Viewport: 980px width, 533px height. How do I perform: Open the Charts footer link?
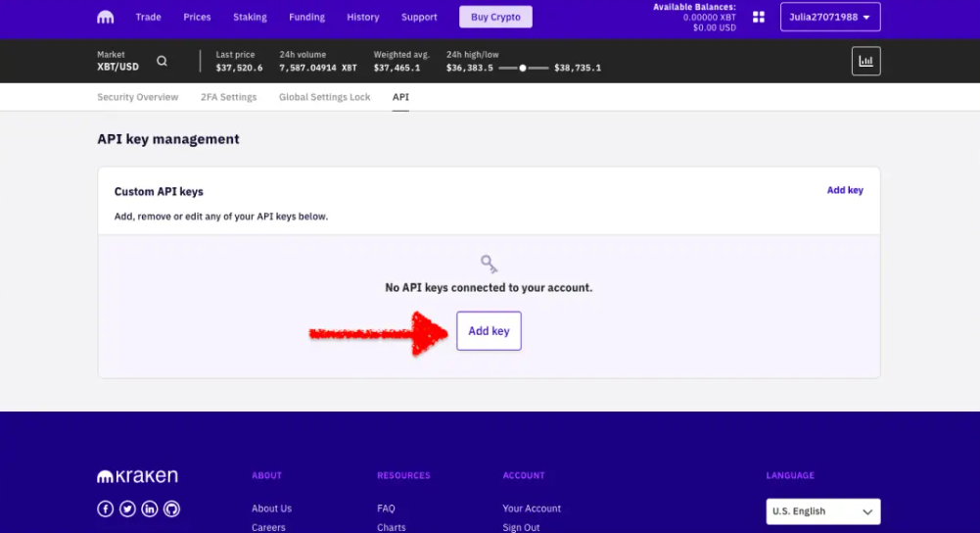coord(392,527)
